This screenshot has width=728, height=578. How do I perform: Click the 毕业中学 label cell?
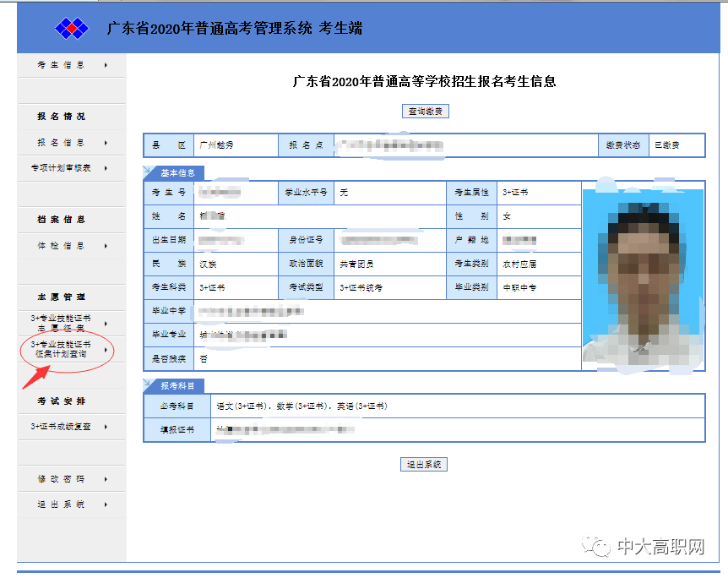169,311
